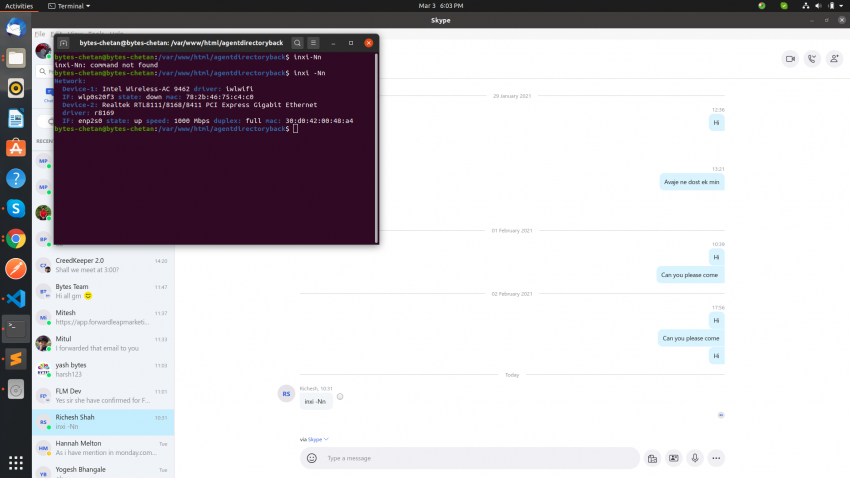The height and width of the screenshot is (478, 850).
Task: Select the Bytes Team chat
Action: click(x=100, y=292)
